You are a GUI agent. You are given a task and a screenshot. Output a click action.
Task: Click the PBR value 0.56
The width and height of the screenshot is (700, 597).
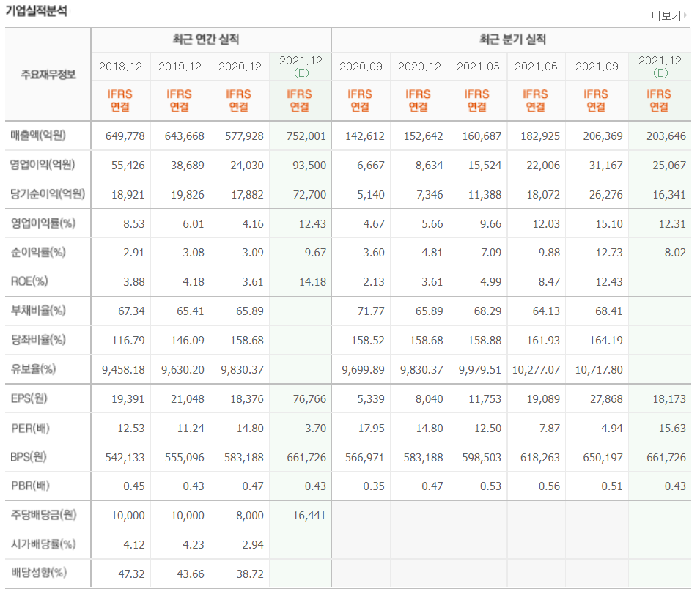[x=549, y=486]
